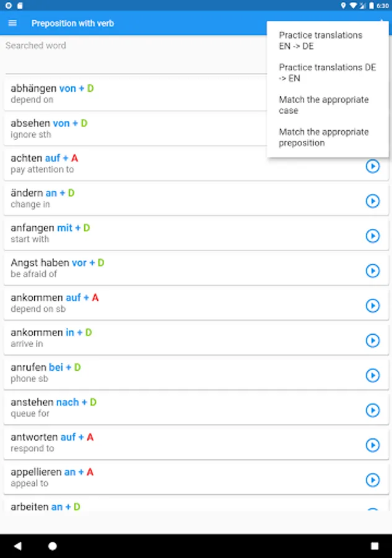Tap play icon for 'appellieren an + A'

pyautogui.click(x=372, y=480)
